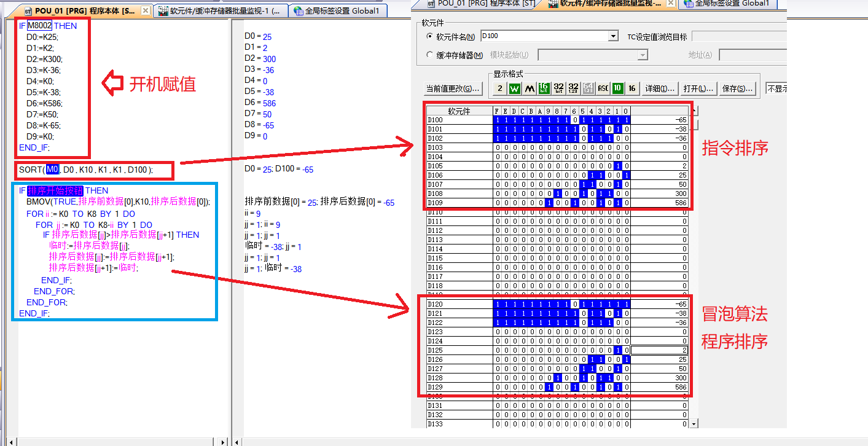Select ASC character string display format
The height and width of the screenshot is (446, 868).
pos(603,88)
